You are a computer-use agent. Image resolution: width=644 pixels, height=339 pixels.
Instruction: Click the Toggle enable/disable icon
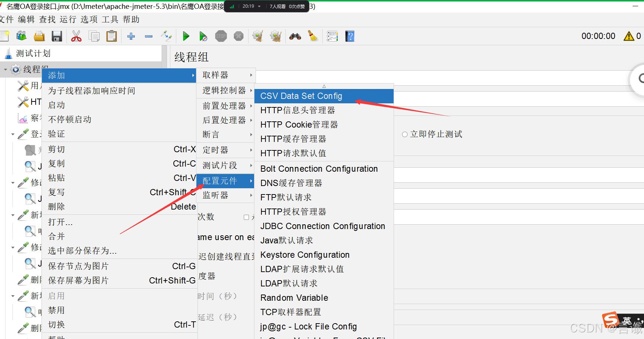(x=166, y=36)
